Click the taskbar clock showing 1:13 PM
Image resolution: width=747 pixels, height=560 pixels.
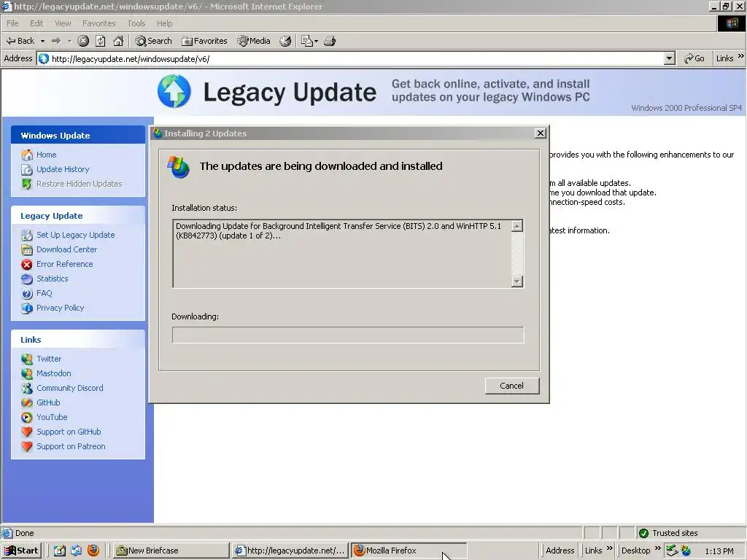tap(719, 551)
